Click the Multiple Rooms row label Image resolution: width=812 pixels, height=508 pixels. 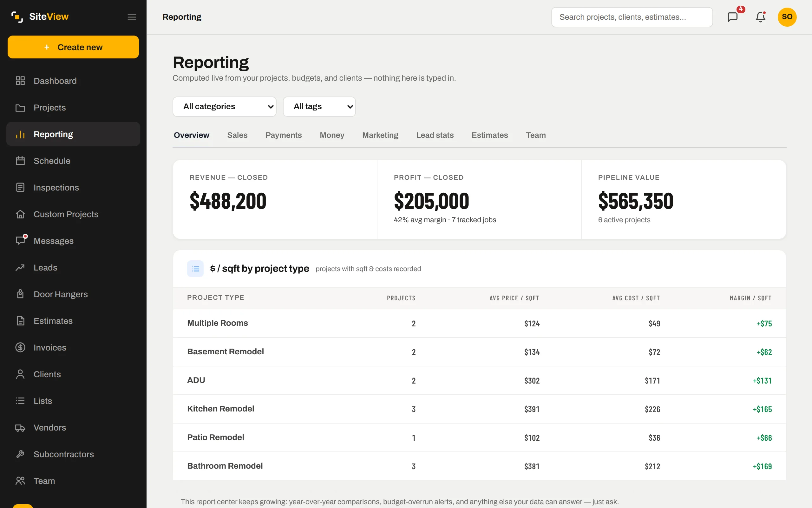(x=217, y=323)
